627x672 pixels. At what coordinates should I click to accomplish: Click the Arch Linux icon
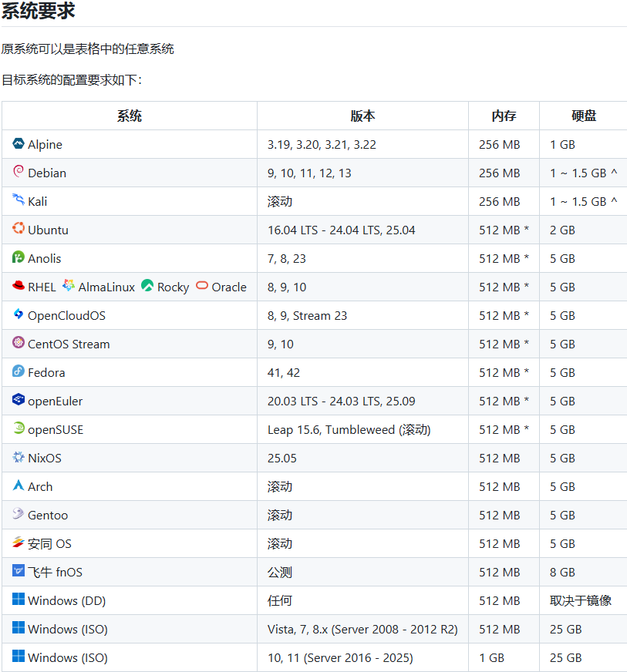(19, 486)
